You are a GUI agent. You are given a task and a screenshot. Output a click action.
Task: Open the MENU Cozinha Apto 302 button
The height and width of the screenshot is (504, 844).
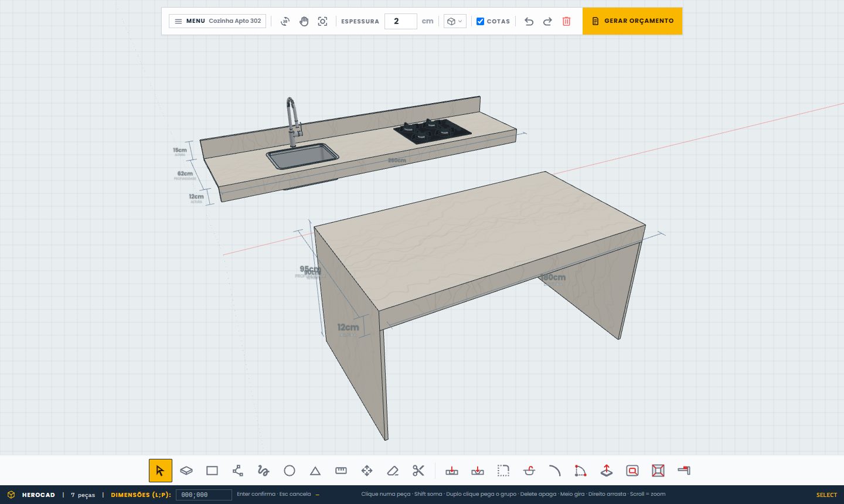point(217,21)
